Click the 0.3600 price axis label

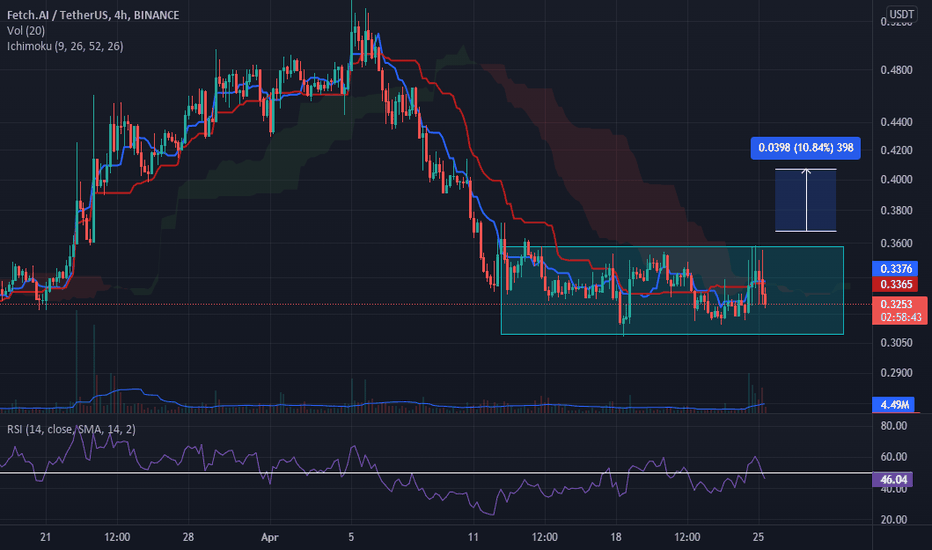(896, 243)
